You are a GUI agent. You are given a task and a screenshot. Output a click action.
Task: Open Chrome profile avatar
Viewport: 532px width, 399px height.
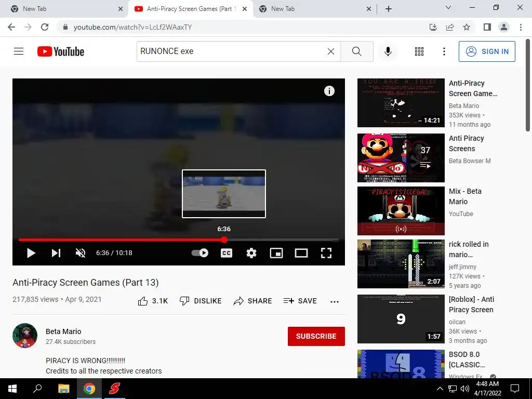(x=504, y=27)
